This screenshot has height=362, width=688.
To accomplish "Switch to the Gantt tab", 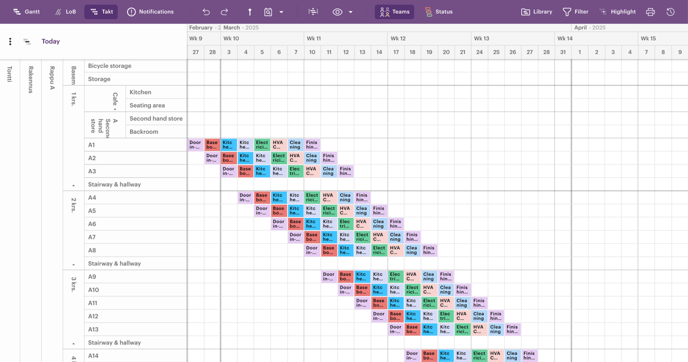I will [x=26, y=12].
